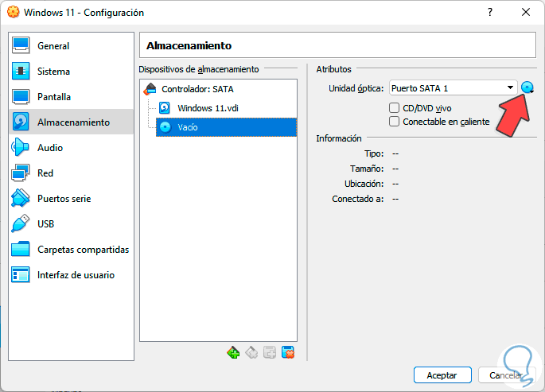Open the Carpetas compartidas settings
This screenshot has width=545, height=392.
point(71,250)
